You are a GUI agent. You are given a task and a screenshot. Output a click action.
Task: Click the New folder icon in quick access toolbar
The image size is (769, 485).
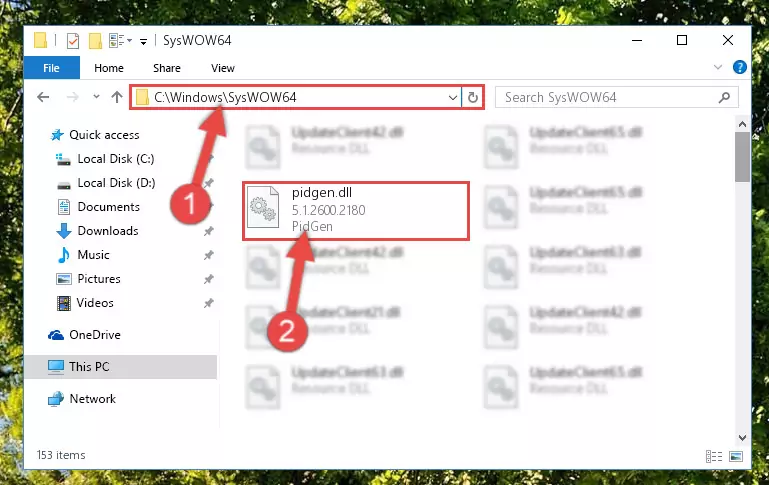coord(95,41)
